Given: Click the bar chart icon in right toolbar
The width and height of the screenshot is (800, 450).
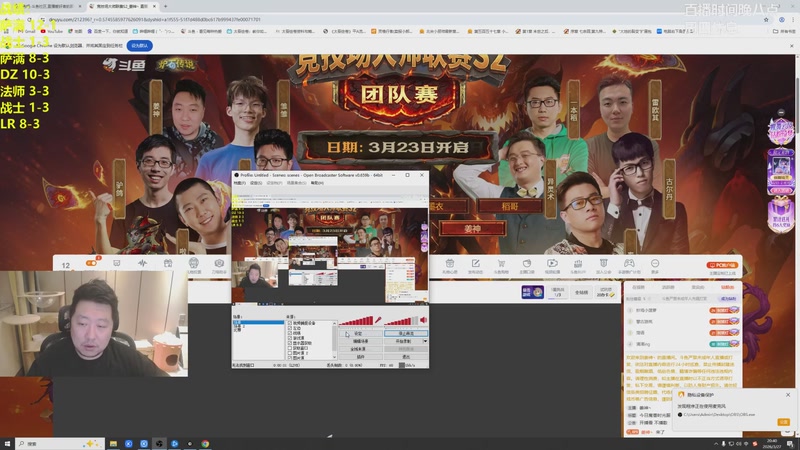Looking at the screenshot, I should pyautogui.click(x=578, y=263).
